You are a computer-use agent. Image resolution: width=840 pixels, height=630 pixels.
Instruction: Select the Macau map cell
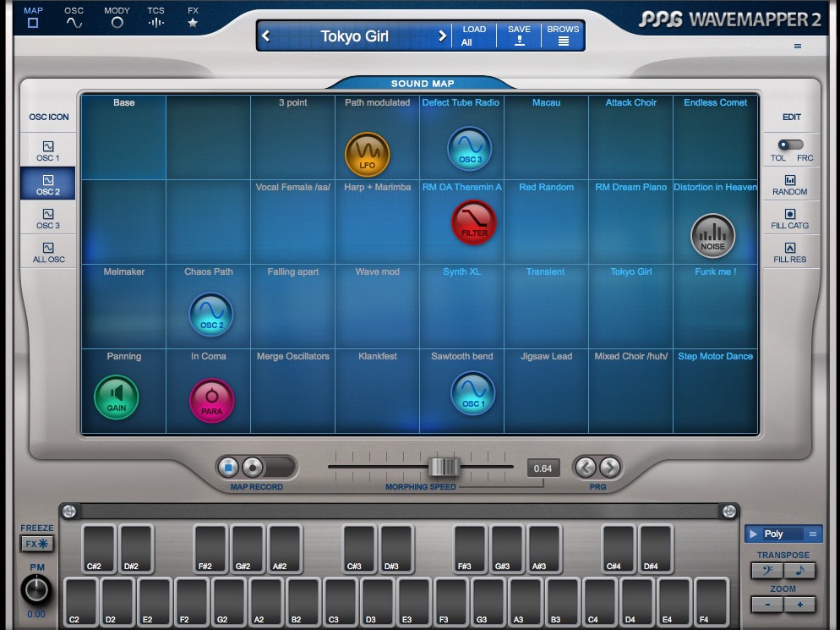(546, 137)
